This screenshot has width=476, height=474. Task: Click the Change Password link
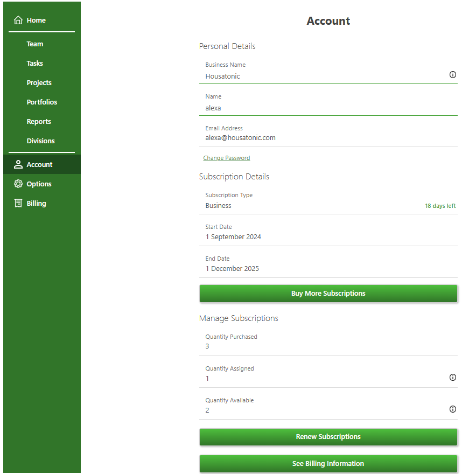[x=227, y=158]
